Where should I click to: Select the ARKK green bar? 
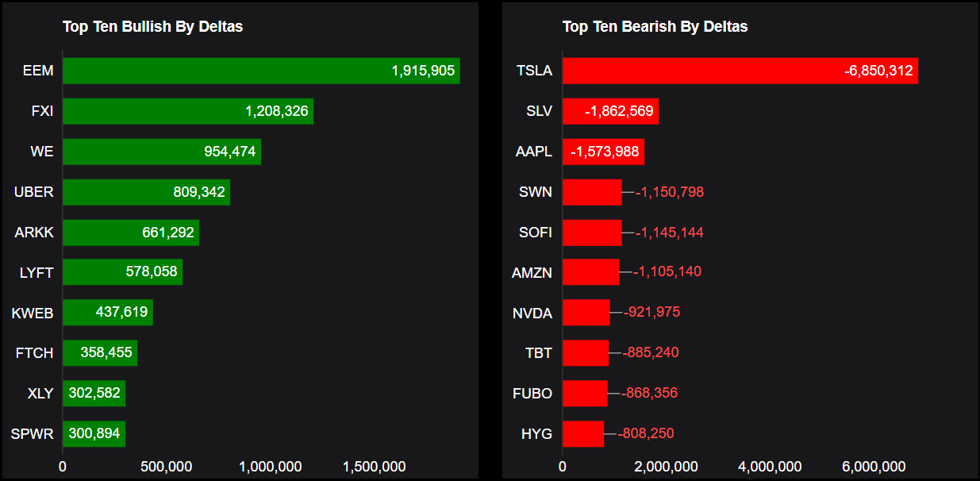tap(131, 233)
